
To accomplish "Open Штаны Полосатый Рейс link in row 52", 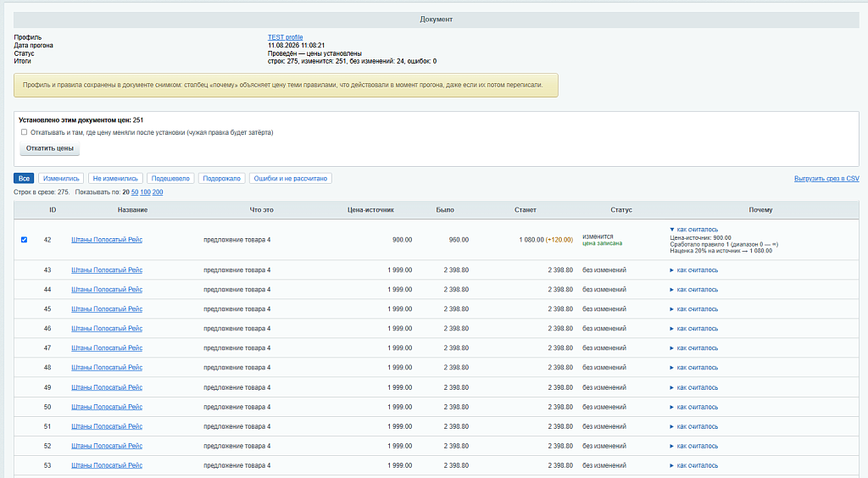I will 107,446.
